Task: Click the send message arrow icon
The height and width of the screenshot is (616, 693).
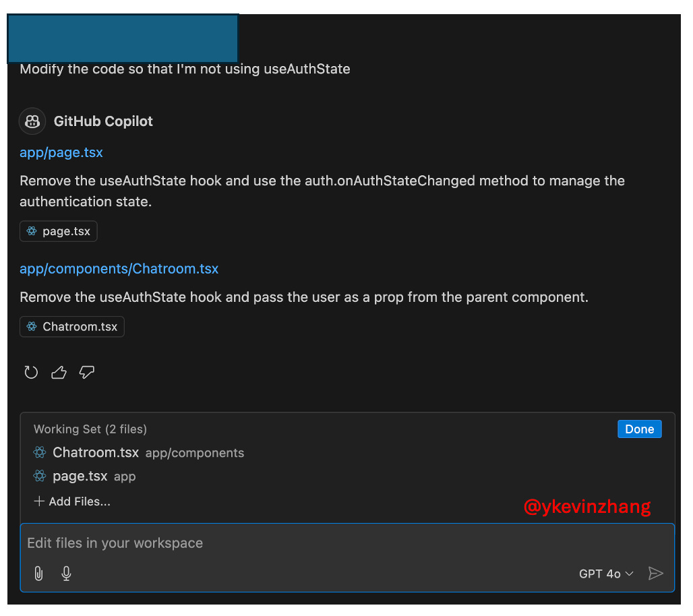Action: (x=655, y=574)
